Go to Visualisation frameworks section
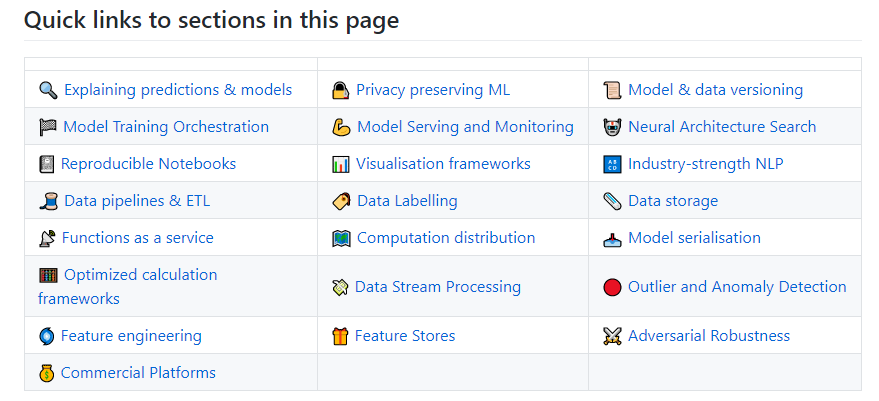Viewport: 879px width, 401px height. (443, 164)
